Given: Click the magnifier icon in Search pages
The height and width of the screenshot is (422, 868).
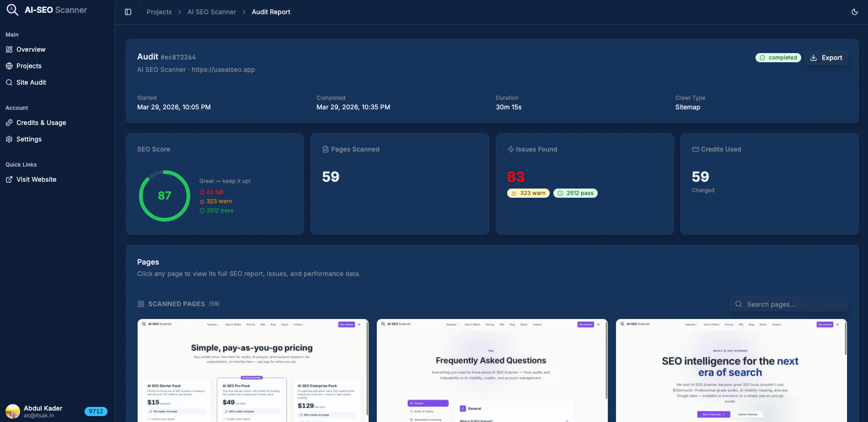Looking at the screenshot, I should tap(739, 304).
